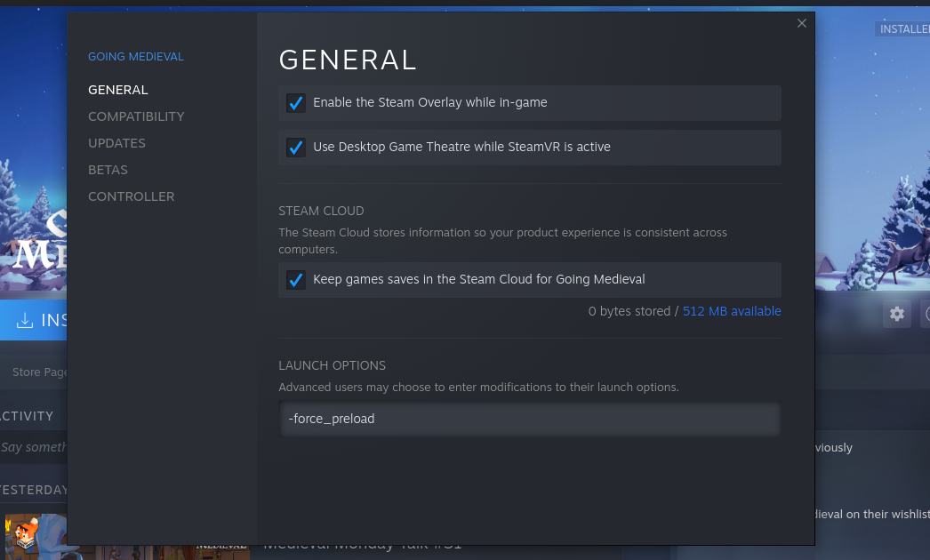Click the gear Manage icon
Screen dimensions: 930x560
896,314
